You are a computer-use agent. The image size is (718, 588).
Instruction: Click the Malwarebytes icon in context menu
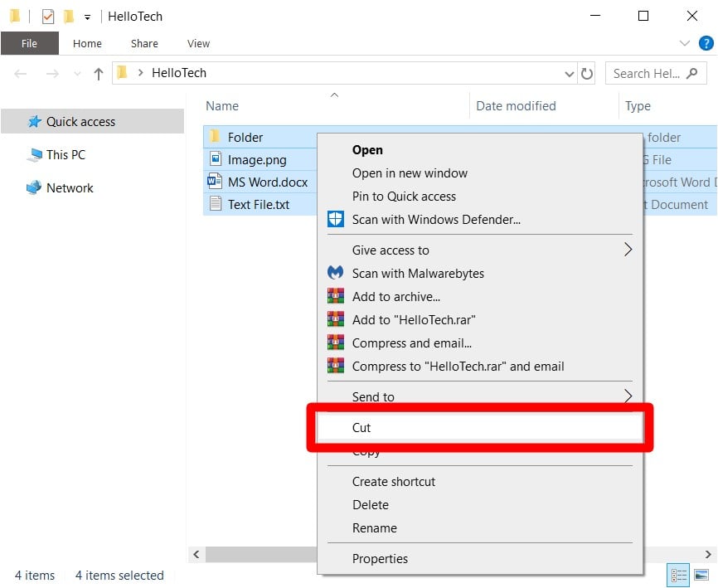click(335, 273)
